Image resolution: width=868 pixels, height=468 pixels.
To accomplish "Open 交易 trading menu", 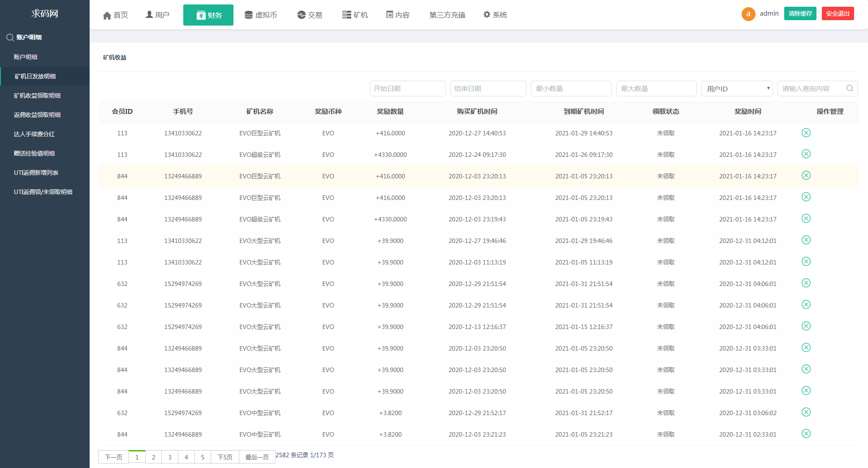I will coord(310,15).
